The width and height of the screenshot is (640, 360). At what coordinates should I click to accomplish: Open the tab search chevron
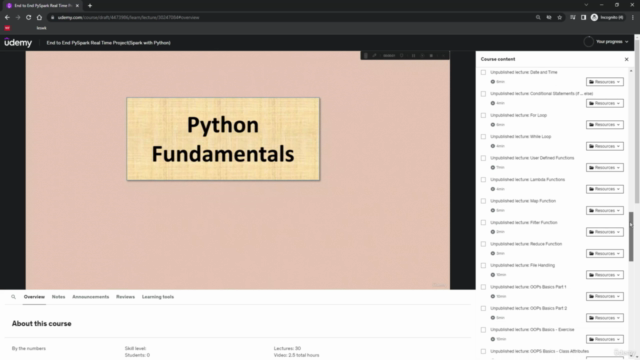click(x=586, y=5)
